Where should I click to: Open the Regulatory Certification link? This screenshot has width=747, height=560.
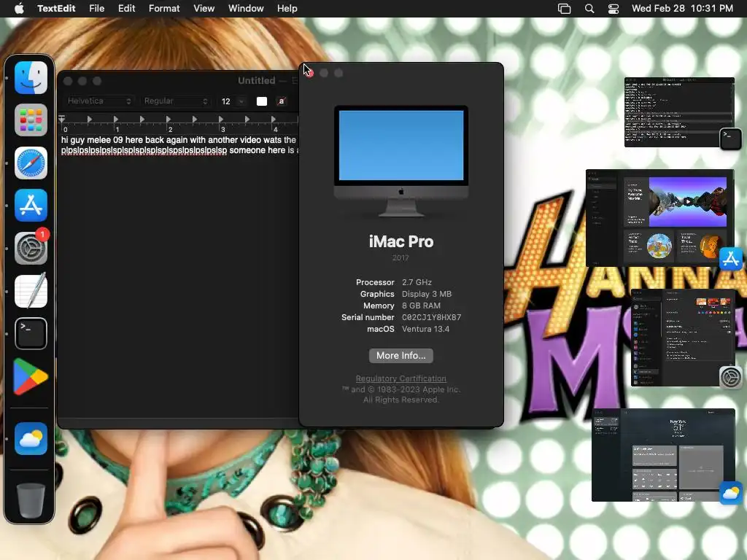coord(401,378)
